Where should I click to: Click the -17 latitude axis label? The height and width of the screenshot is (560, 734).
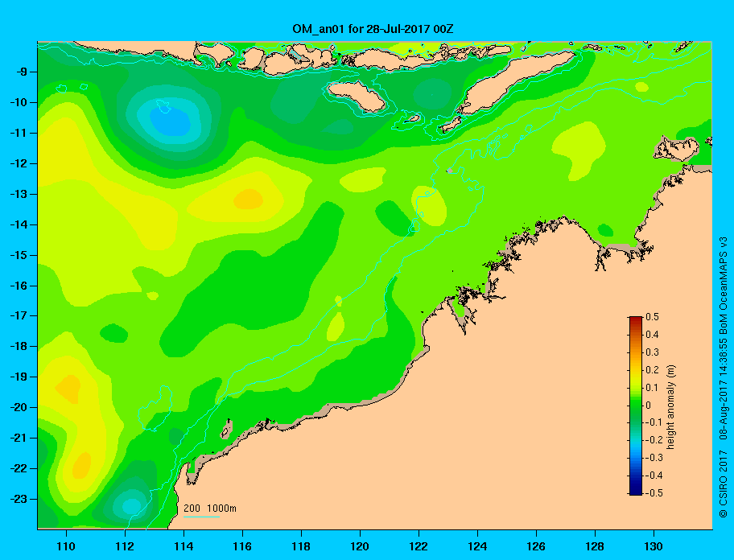(x=19, y=315)
